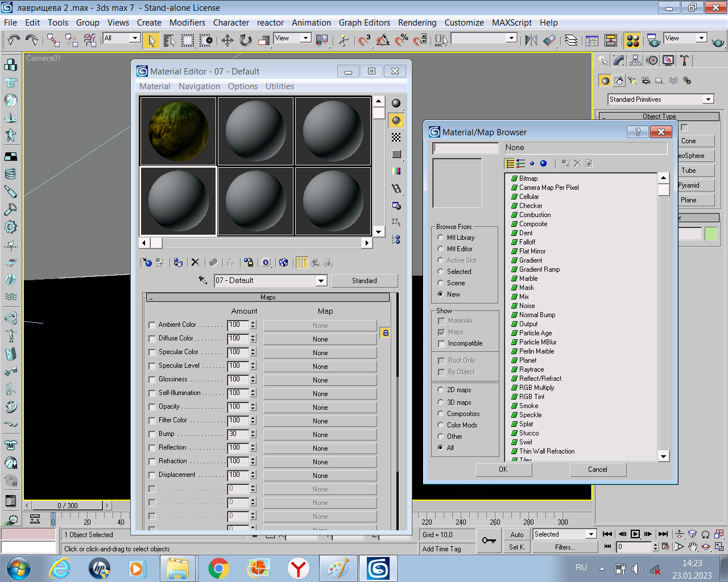Open Navigation menu in Material Editor
This screenshot has width=728, height=582.
pyautogui.click(x=199, y=86)
